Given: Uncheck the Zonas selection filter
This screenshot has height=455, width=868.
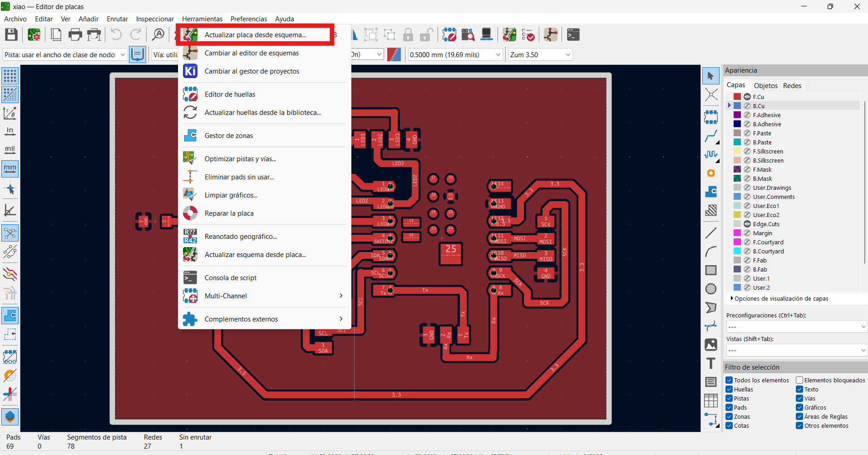Looking at the screenshot, I should (729, 416).
